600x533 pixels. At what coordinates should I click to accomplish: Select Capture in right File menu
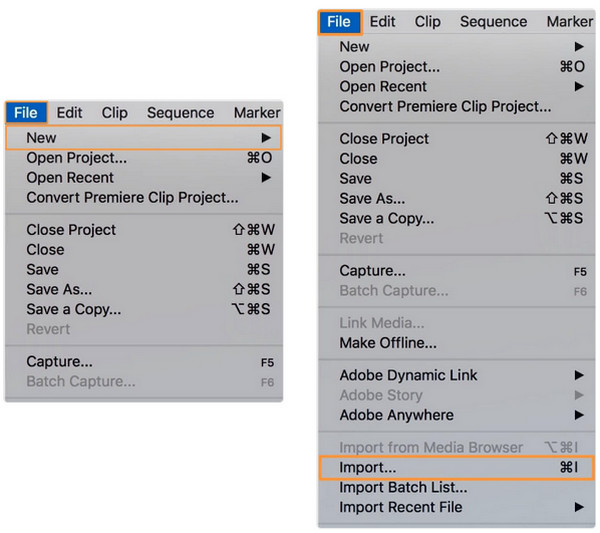click(x=457, y=271)
